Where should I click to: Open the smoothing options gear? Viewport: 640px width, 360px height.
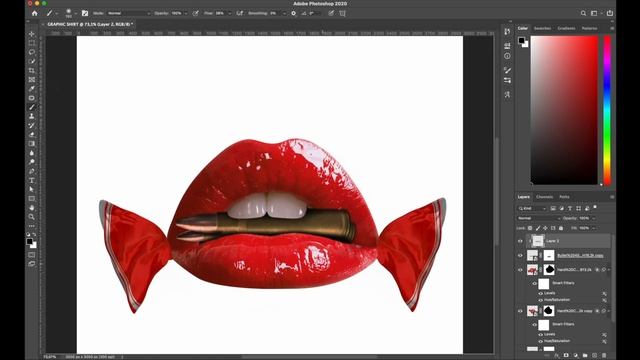point(293,13)
